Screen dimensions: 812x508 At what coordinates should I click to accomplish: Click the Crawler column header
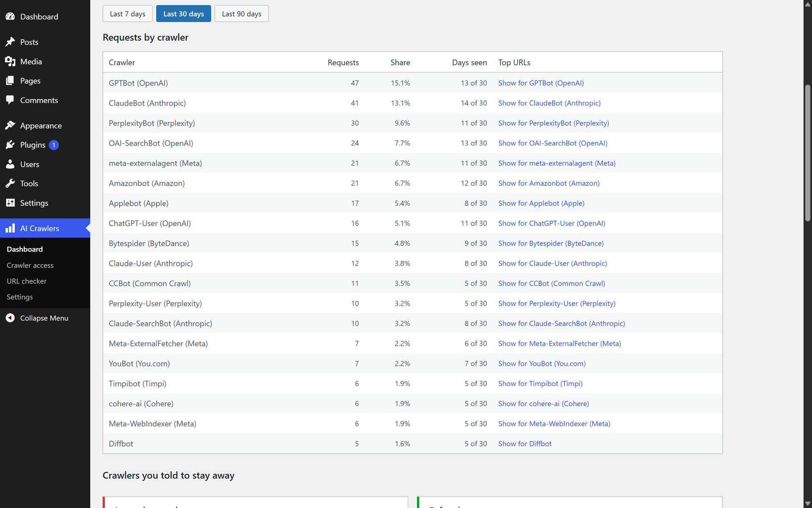[122, 62]
